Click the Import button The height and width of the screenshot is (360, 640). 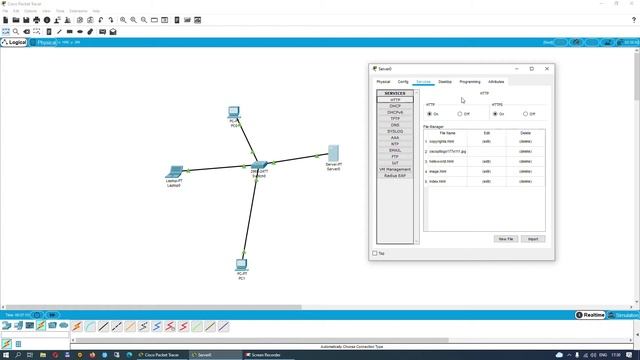[x=533, y=239]
